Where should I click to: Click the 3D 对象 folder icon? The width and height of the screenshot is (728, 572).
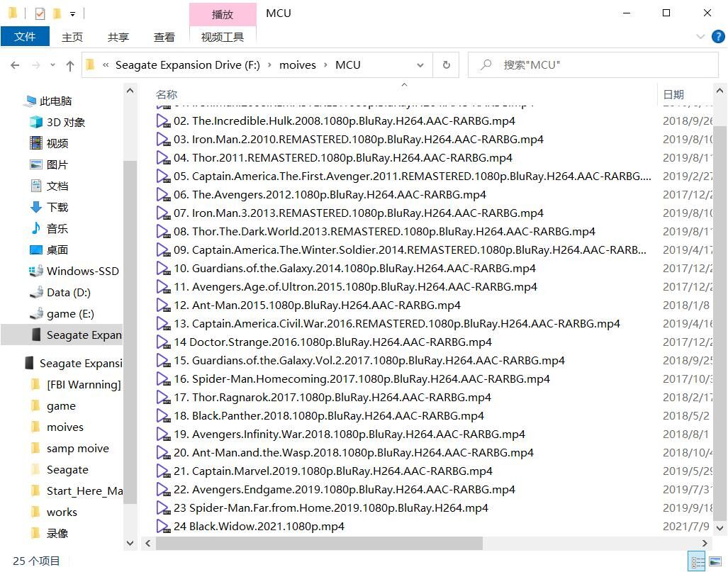click(x=35, y=122)
